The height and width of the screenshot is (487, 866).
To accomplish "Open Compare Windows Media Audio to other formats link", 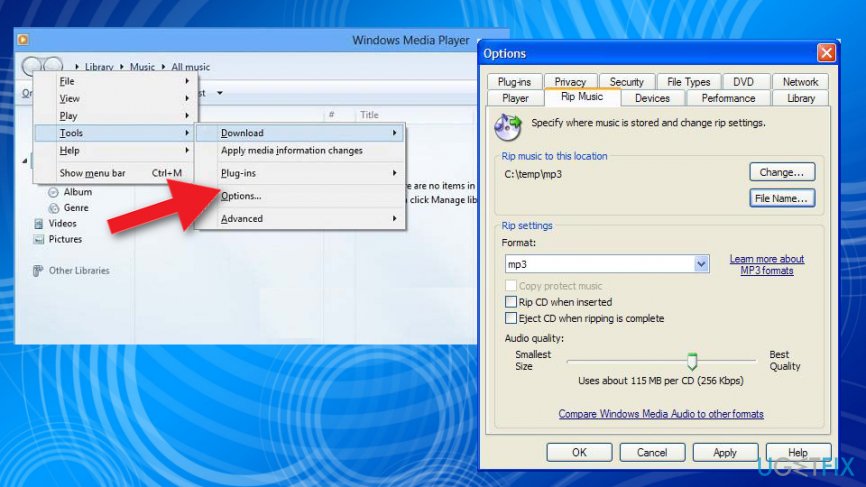I will tap(661, 414).
